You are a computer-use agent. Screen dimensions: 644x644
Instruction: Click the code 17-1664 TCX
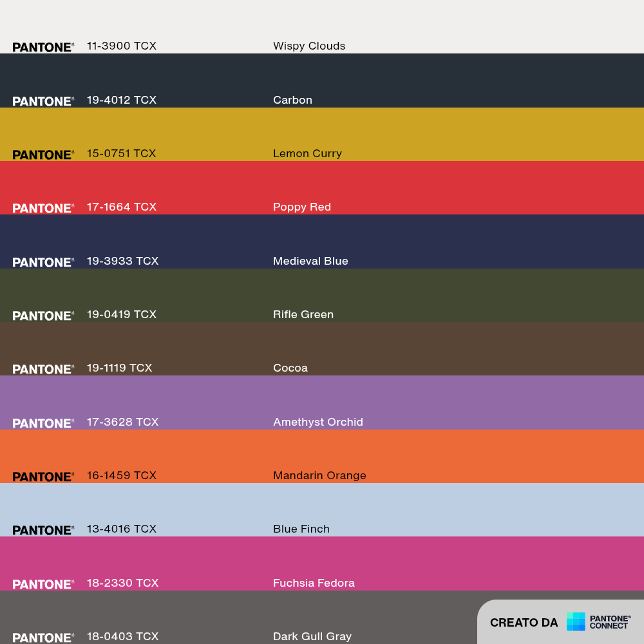[x=122, y=207]
